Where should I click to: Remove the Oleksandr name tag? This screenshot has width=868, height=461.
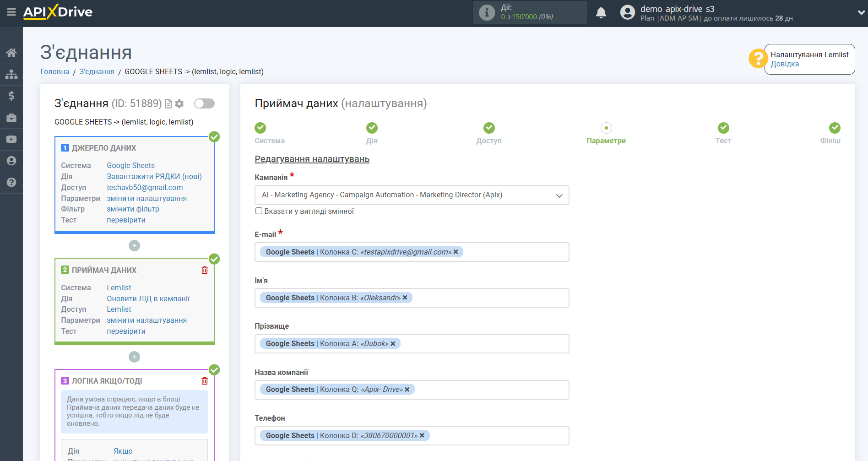(x=405, y=298)
